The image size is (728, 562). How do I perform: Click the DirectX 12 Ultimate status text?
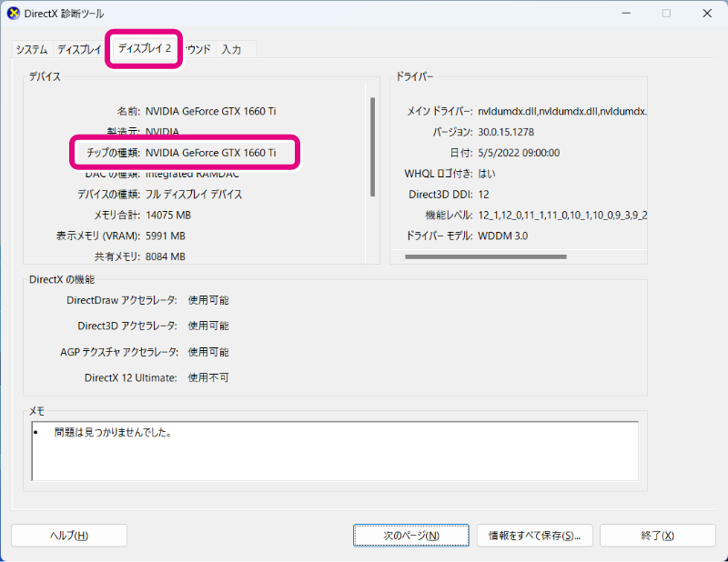208,377
